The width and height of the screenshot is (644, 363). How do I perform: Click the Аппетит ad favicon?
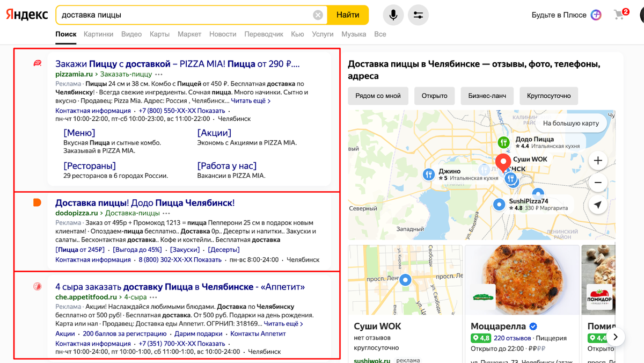[37, 287]
